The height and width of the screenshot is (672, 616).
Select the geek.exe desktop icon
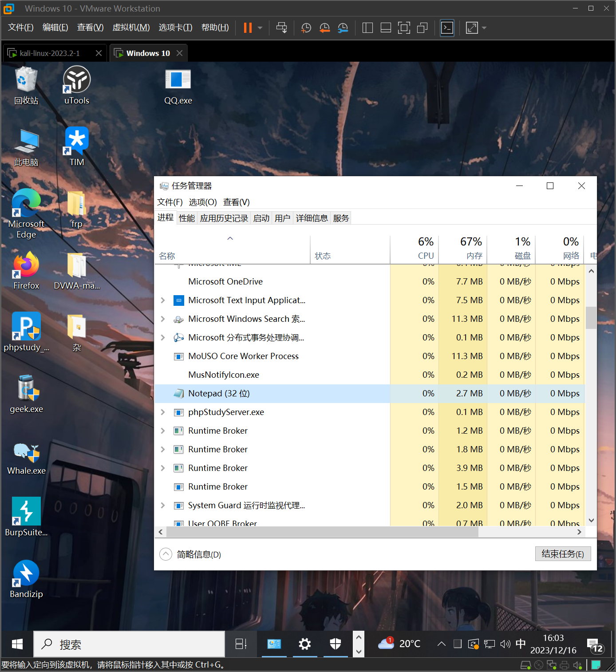tap(26, 394)
